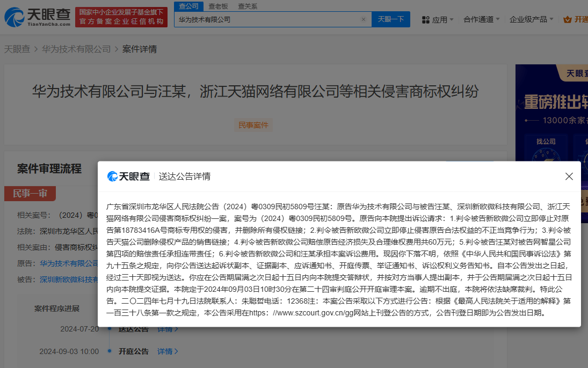Click the 天眼一下 search button
This screenshot has width=588, height=368.
click(x=391, y=19)
